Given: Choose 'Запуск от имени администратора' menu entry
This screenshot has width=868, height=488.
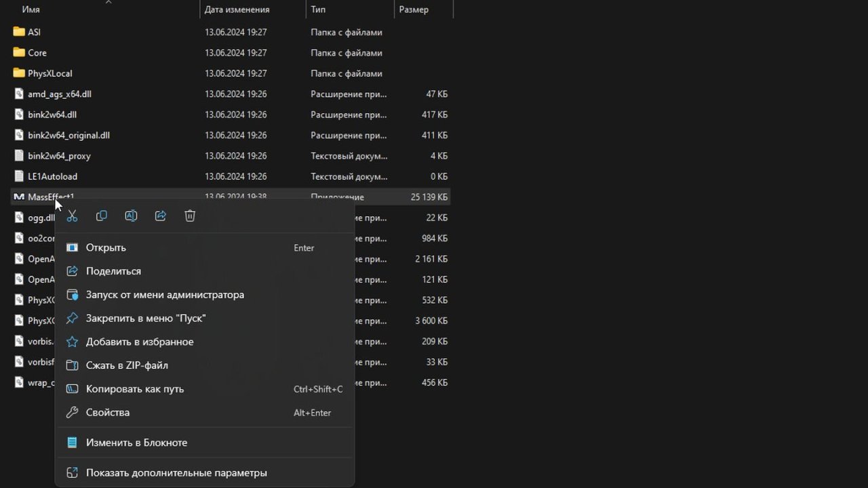Looking at the screenshot, I should pyautogui.click(x=165, y=295).
